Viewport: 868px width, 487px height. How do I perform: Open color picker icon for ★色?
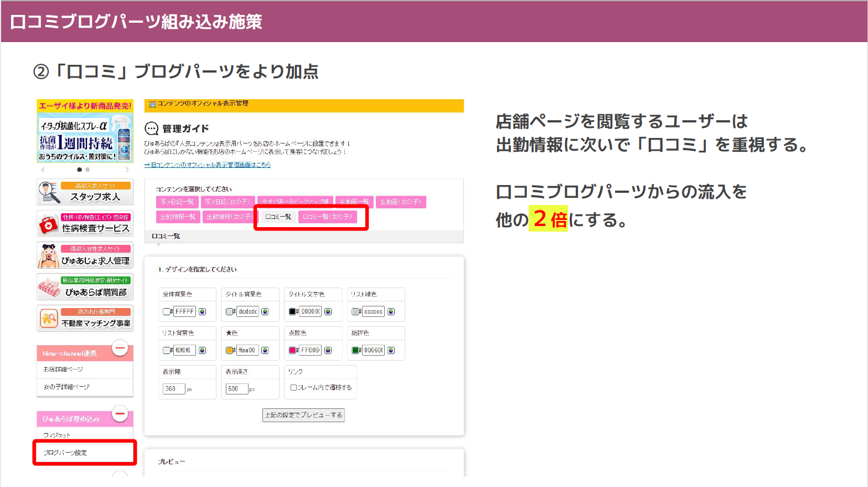tap(265, 350)
